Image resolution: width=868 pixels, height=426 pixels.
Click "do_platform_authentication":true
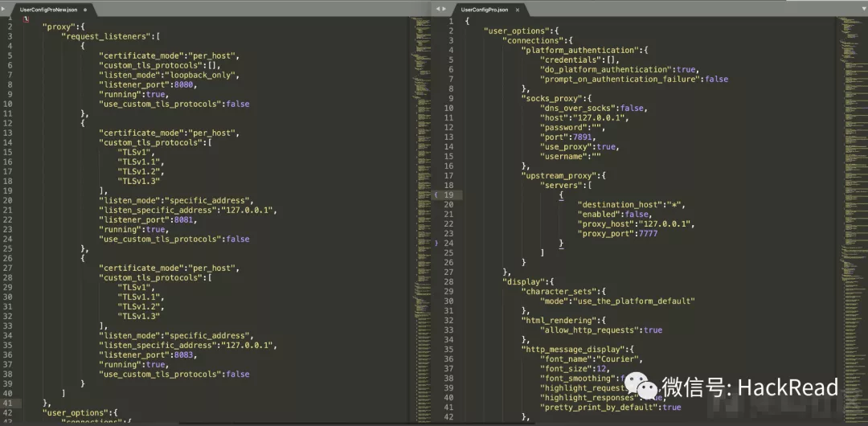618,70
